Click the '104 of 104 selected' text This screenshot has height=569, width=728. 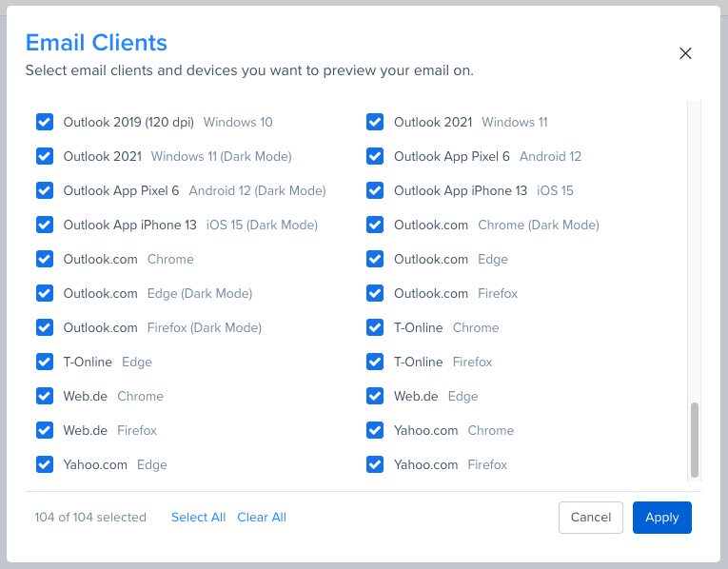pos(90,517)
